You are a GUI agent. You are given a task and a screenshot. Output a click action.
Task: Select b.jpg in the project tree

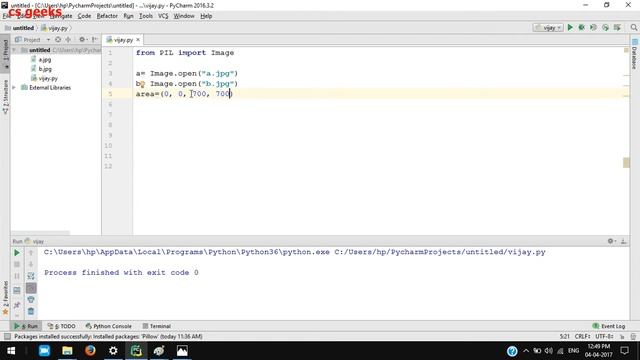(41, 69)
